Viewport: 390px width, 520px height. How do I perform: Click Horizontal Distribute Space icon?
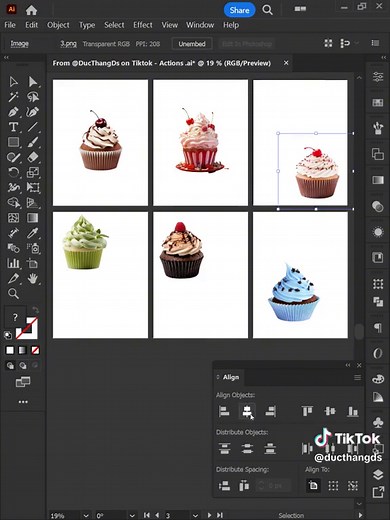244,486
